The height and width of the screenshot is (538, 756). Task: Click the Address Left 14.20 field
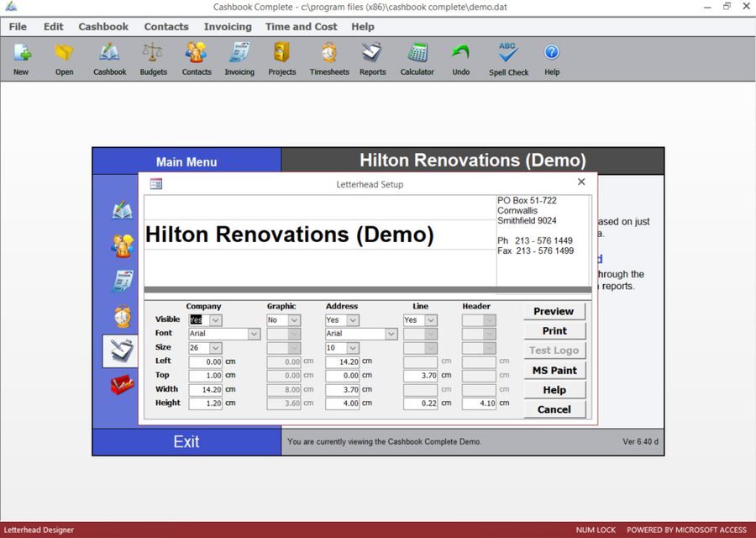pos(343,361)
